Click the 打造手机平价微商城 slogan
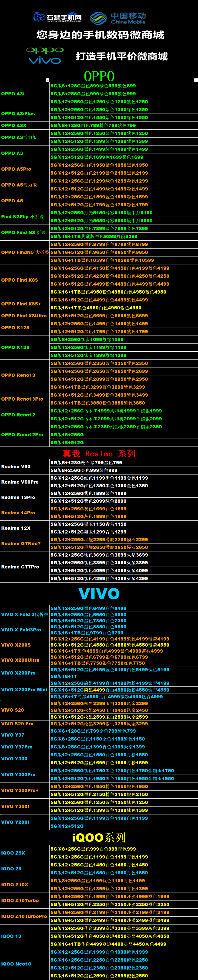198x980 pixels. coord(122,56)
